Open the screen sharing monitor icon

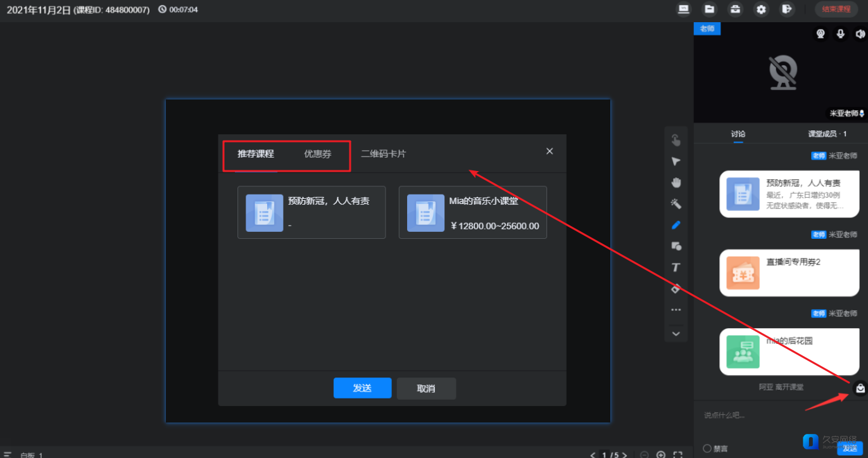click(x=683, y=10)
